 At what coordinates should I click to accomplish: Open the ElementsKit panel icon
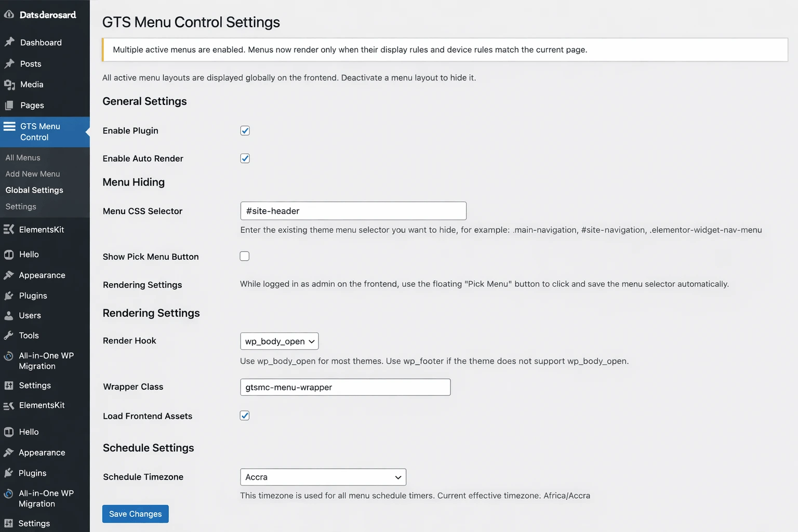[x=8, y=229]
